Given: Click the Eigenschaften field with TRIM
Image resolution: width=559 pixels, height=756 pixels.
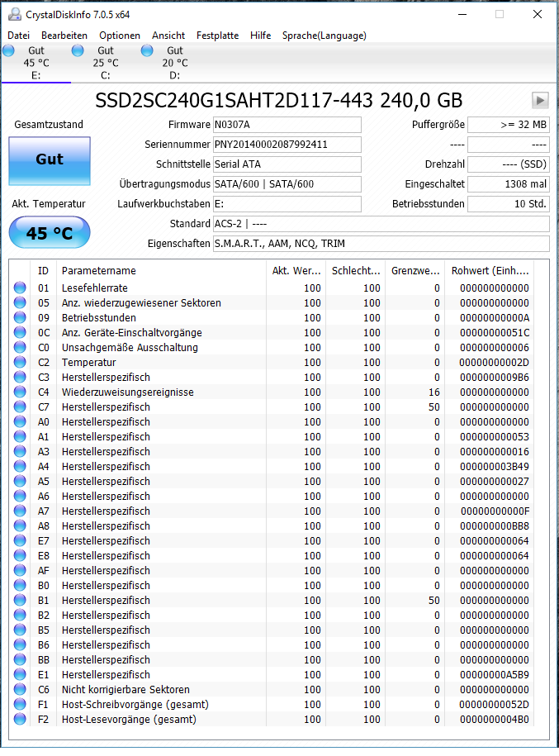Looking at the screenshot, I should (x=381, y=244).
